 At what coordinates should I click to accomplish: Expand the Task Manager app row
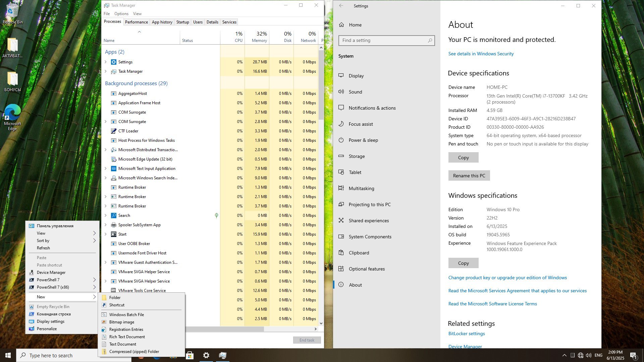(x=106, y=71)
